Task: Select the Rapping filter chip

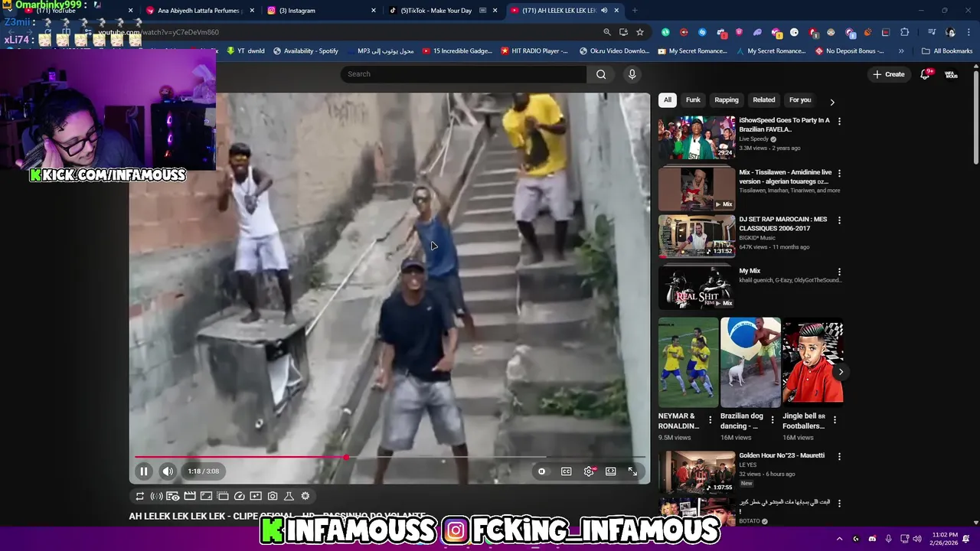Action: point(727,100)
